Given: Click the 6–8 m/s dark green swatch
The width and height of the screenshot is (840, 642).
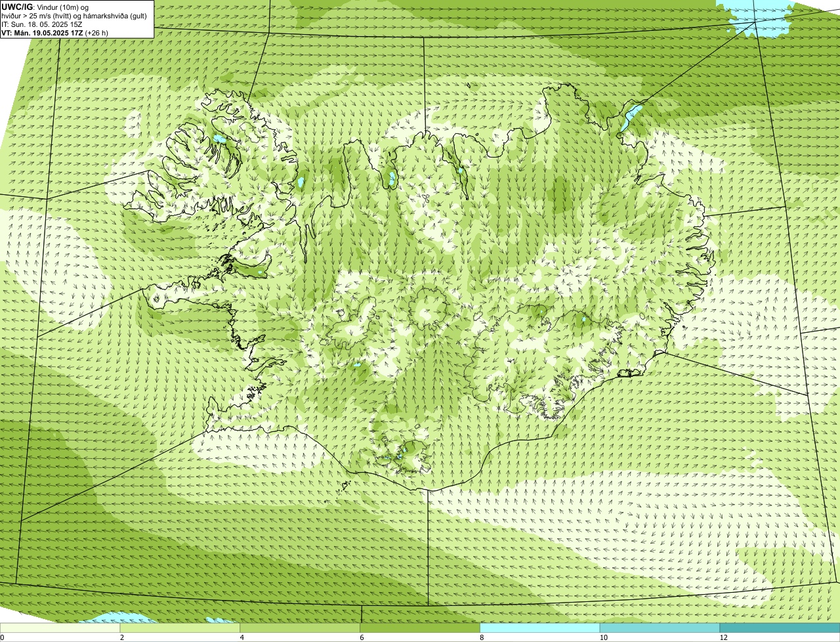Looking at the screenshot, I should (x=421, y=628).
